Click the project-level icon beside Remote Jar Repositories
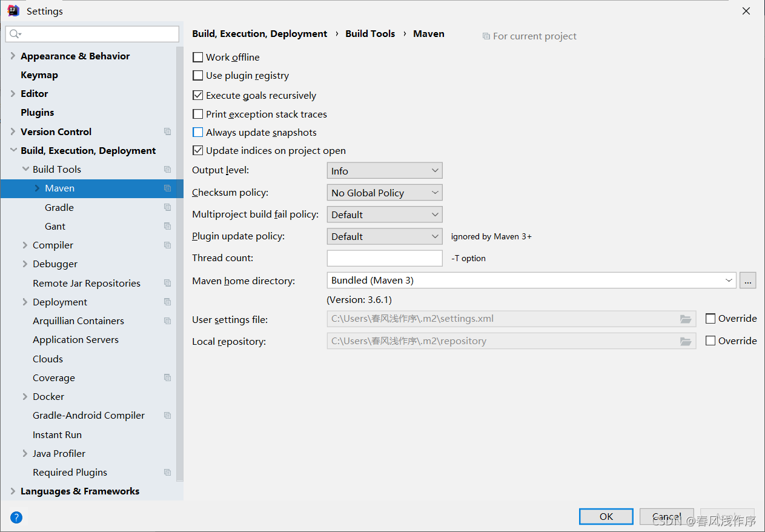Screen dimensions: 765x532 (x=168, y=283)
